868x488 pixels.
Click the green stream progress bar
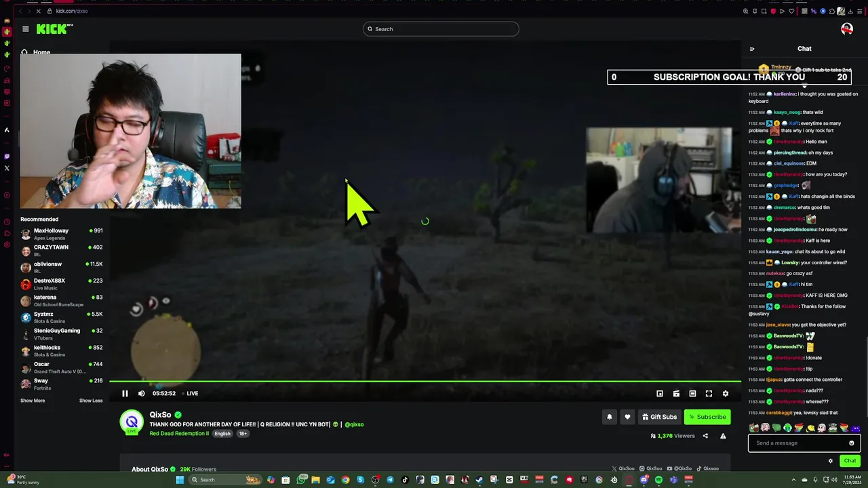[x=425, y=382]
